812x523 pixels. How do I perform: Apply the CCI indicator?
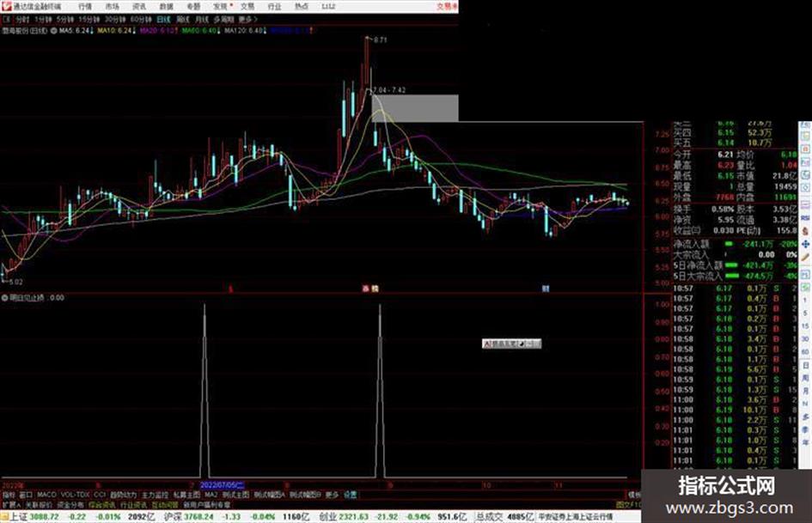tap(100, 495)
